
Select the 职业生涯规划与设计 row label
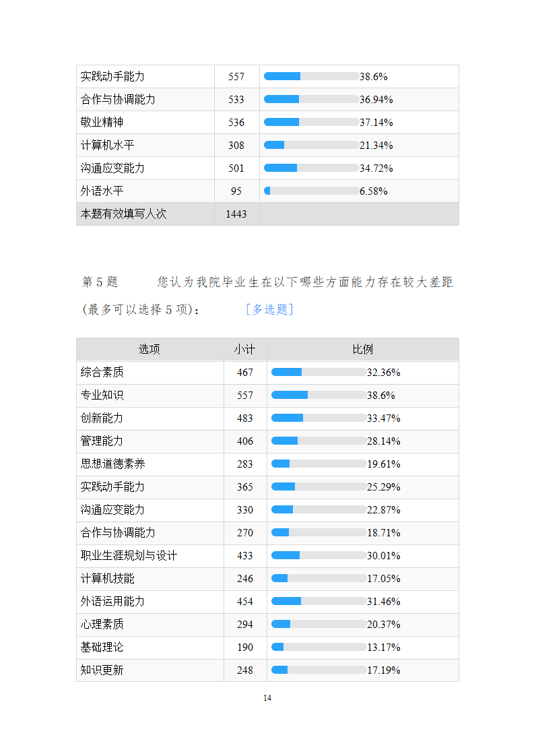tap(129, 555)
